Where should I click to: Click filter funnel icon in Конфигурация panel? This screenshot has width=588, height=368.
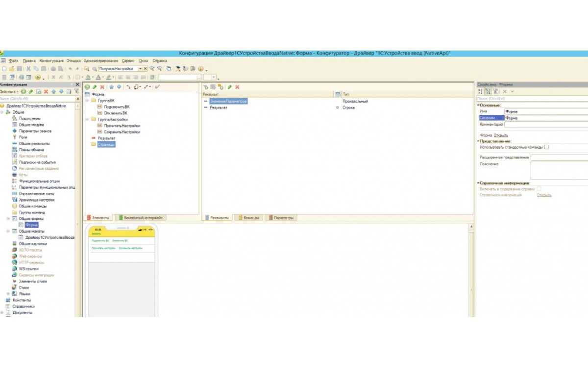pos(76,92)
